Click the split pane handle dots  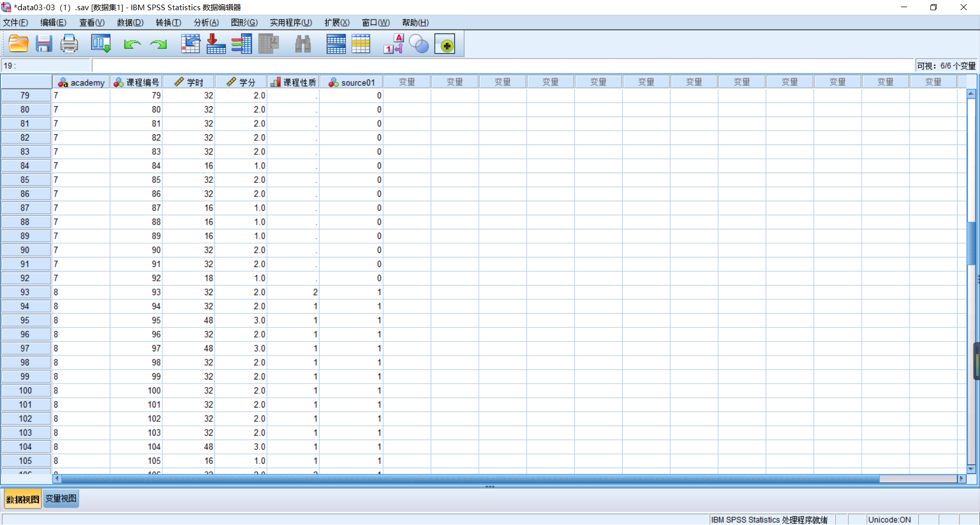click(490, 486)
